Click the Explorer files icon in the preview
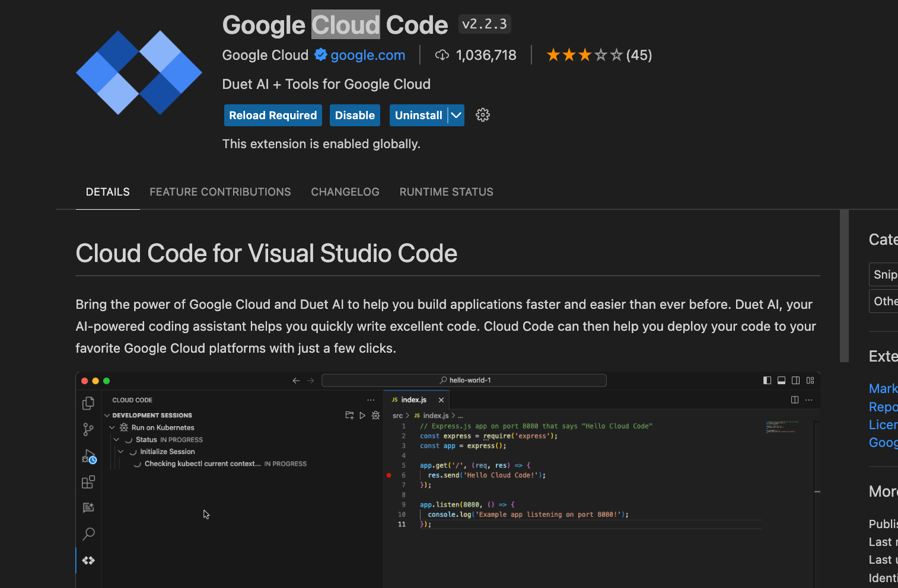Viewport: 898px width, 588px height. coord(88,404)
